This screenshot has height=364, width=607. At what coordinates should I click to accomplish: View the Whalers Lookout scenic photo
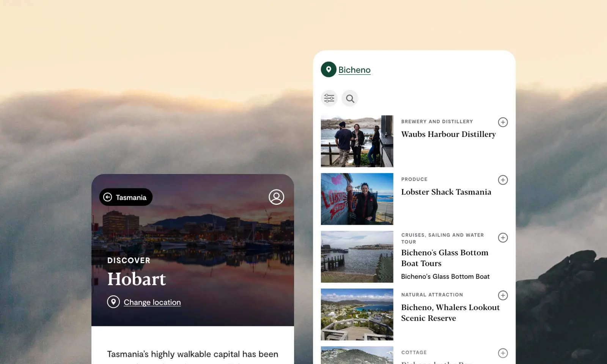[x=357, y=314]
